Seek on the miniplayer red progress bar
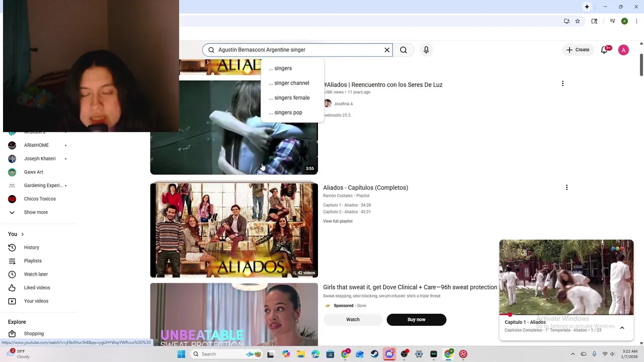 [567, 315]
